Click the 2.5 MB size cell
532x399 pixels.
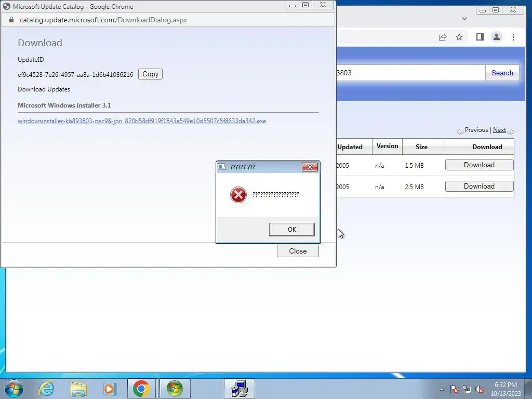click(x=414, y=187)
